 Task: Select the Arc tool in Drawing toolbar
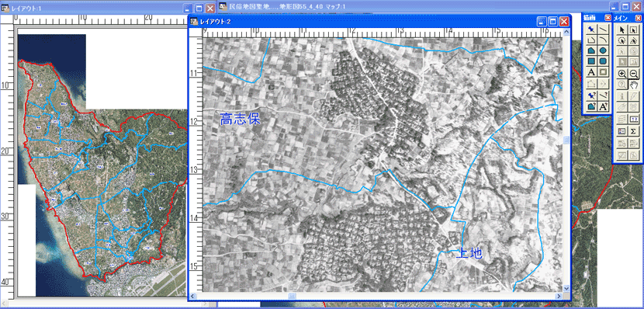pos(603,40)
